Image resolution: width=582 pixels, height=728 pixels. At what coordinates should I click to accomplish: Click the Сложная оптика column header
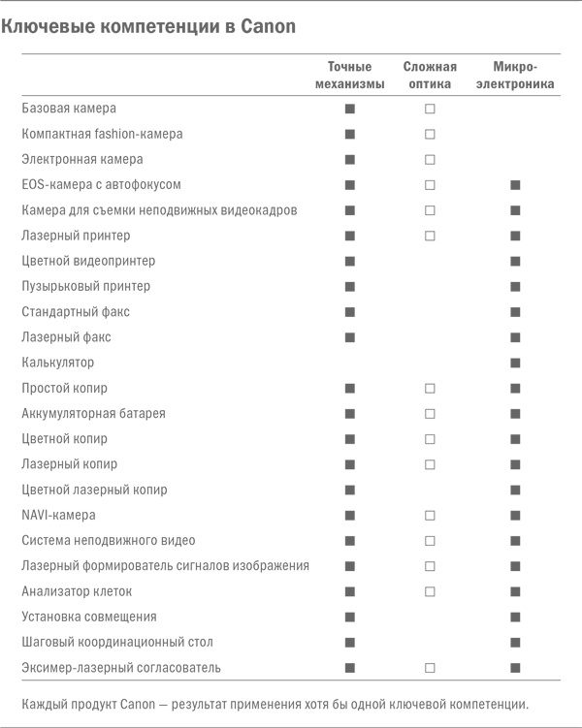pyautogui.click(x=430, y=76)
